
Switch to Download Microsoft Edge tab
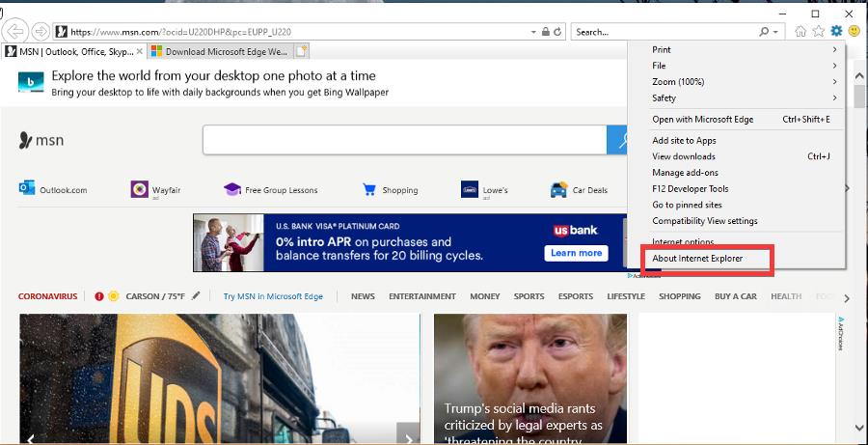point(221,51)
